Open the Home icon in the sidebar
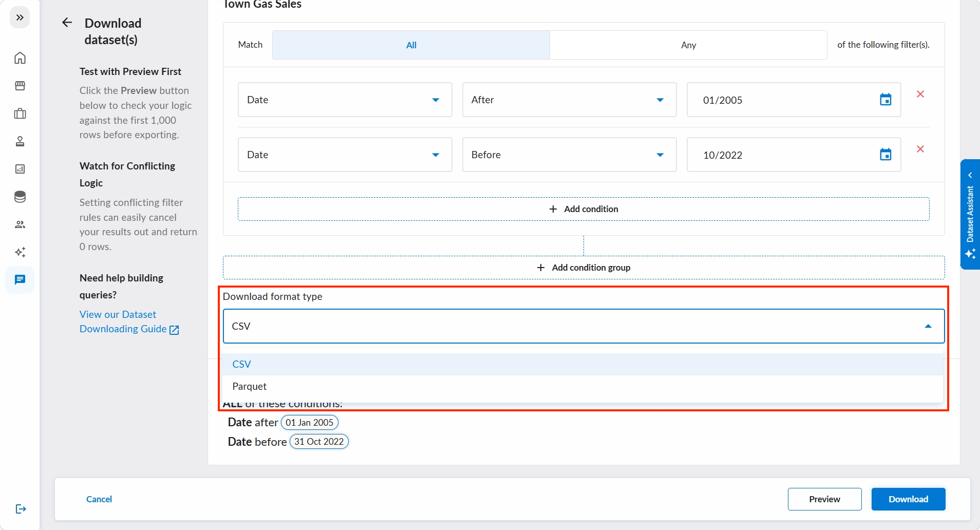 coord(20,58)
